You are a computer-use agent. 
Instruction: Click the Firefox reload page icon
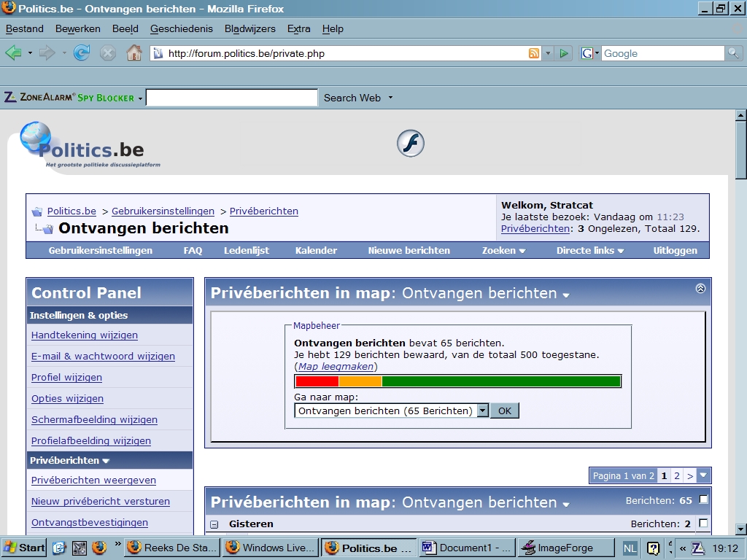coord(82,52)
